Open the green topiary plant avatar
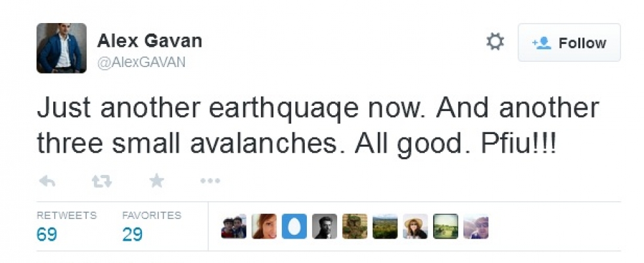 [x=355, y=227]
